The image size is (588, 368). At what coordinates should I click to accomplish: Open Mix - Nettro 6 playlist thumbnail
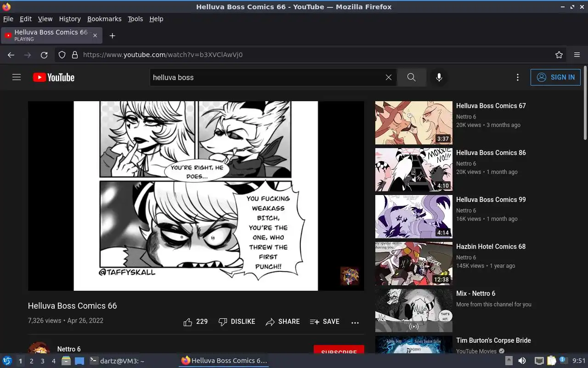click(x=414, y=310)
